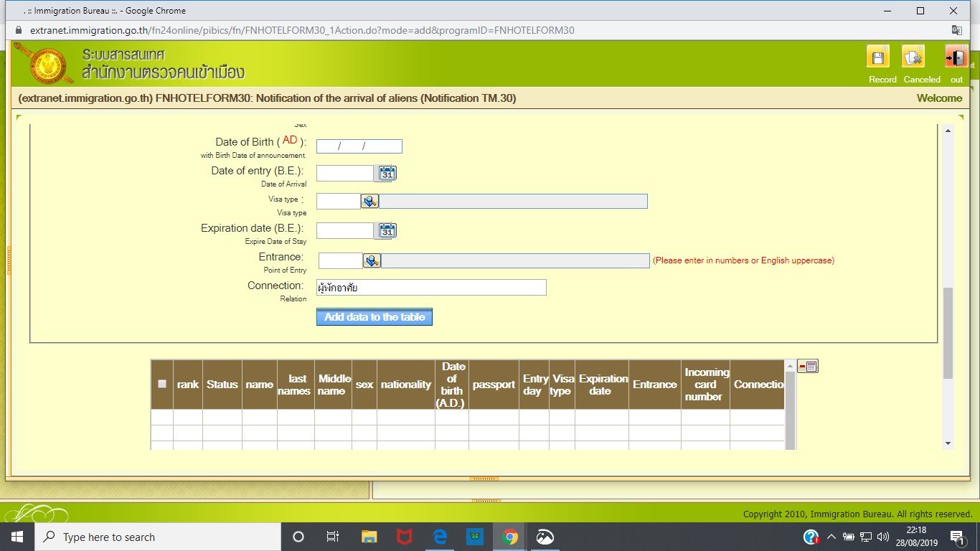
Task: Open calendar picker for Date of entry
Action: click(387, 173)
